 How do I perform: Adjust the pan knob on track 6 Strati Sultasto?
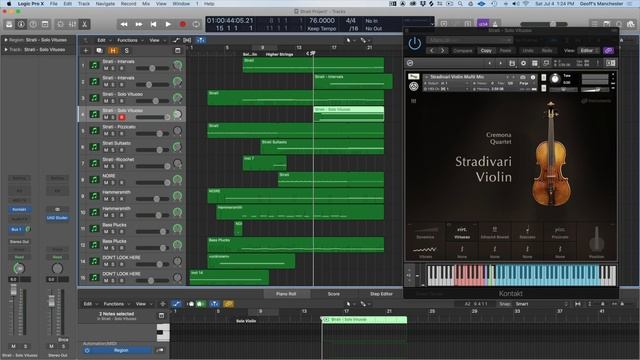click(177, 147)
